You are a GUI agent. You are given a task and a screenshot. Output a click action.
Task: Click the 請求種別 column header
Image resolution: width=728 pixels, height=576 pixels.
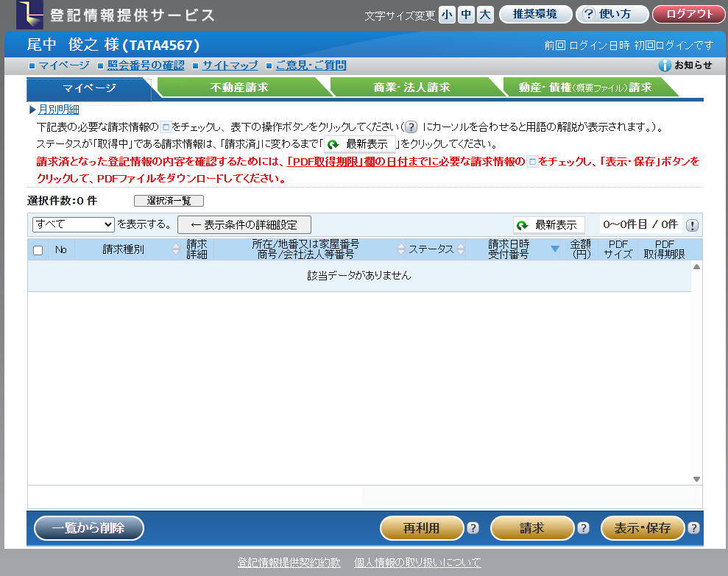pos(124,249)
